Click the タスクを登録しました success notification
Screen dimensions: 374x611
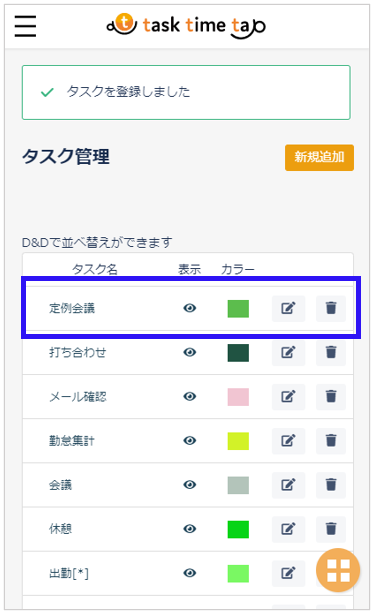[186, 92]
